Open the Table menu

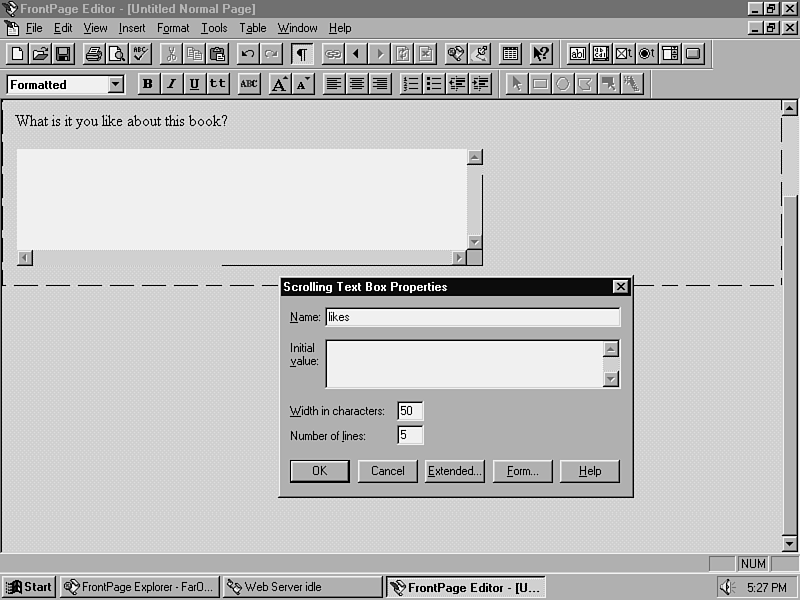pos(252,28)
